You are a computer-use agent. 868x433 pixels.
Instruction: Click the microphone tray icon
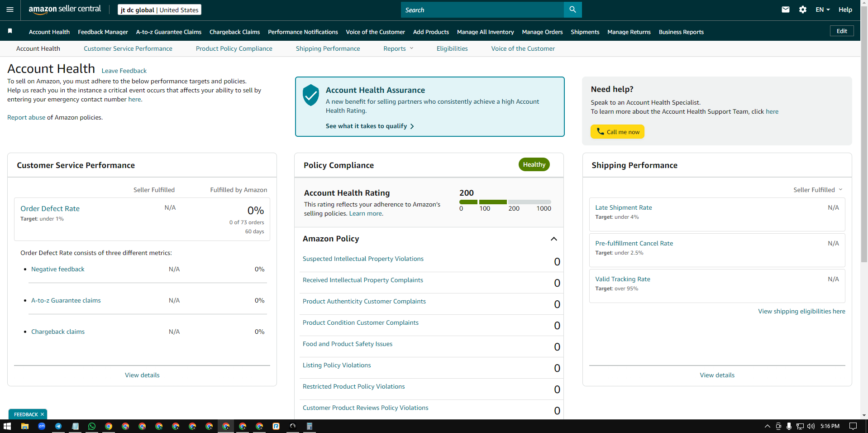[789, 426]
